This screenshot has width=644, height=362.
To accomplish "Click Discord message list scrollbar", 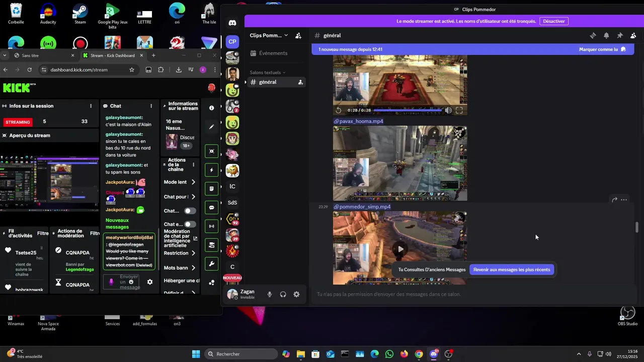I will [637, 227].
